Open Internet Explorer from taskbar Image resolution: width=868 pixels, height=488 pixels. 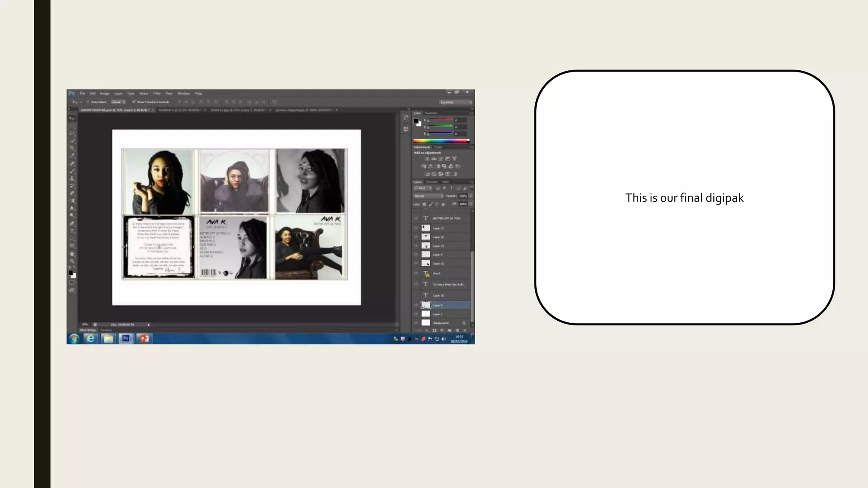coord(90,338)
